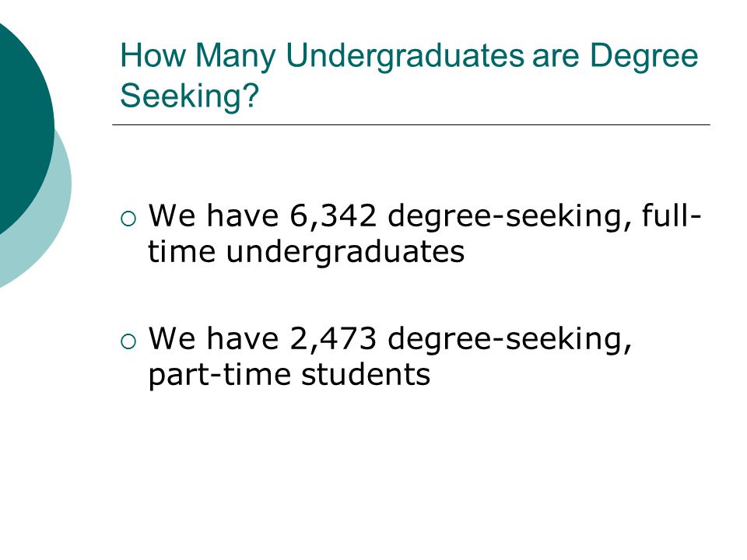Click the word full- ending first line
Viewport: 747px width, 560px height.
[672, 215]
